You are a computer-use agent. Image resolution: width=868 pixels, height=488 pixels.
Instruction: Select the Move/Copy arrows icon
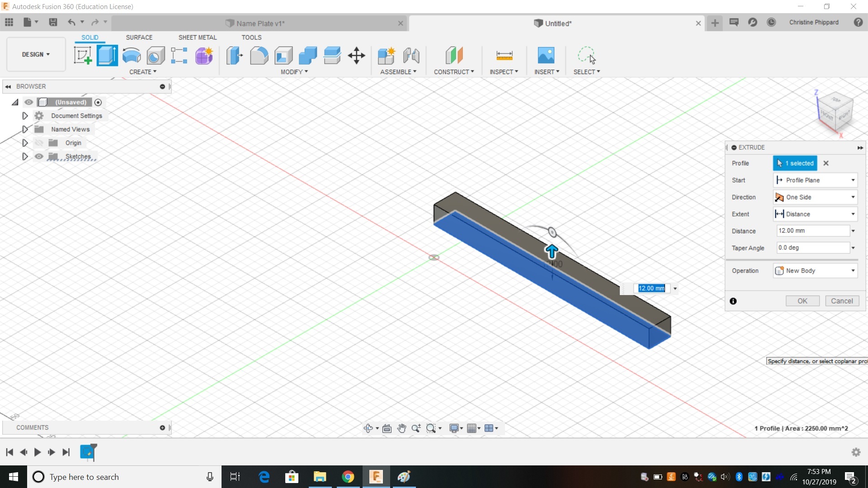(356, 56)
